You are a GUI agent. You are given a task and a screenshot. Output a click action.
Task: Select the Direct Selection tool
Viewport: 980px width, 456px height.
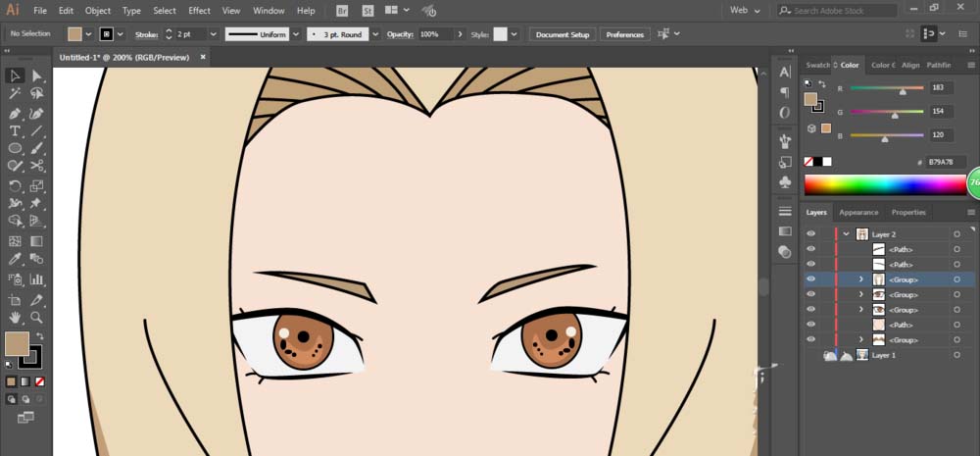click(37, 76)
